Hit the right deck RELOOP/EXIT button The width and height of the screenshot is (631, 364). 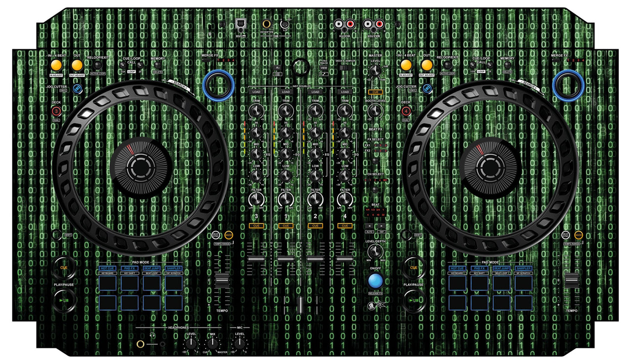(x=448, y=65)
